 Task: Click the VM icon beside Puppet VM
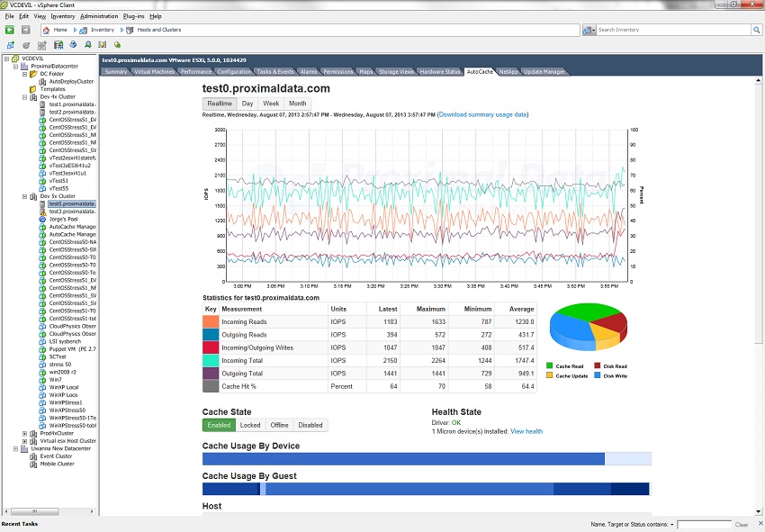click(x=42, y=349)
